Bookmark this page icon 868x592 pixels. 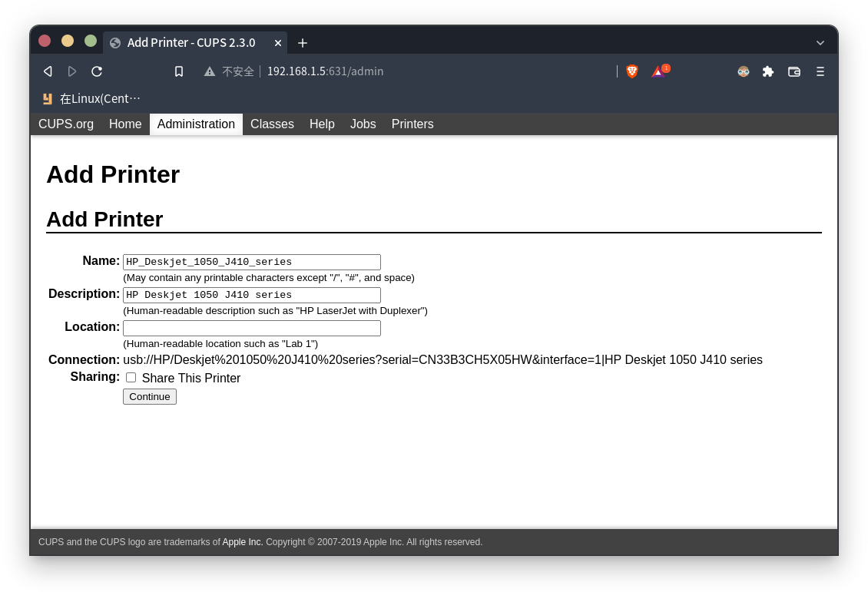[x=179, y=71]
